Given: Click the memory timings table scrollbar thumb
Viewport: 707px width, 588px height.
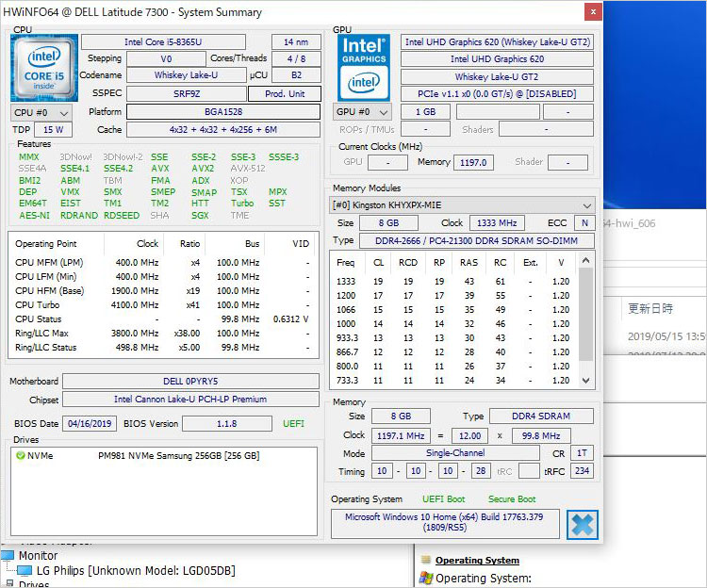Looking at the screenshot, I should 585,314.
